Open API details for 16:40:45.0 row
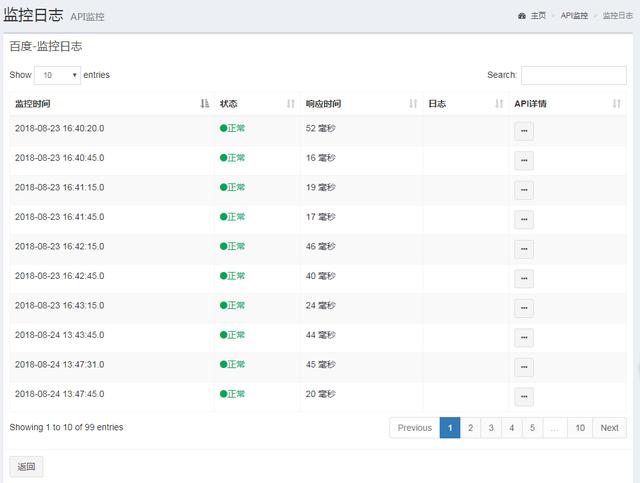 point(524,160)
